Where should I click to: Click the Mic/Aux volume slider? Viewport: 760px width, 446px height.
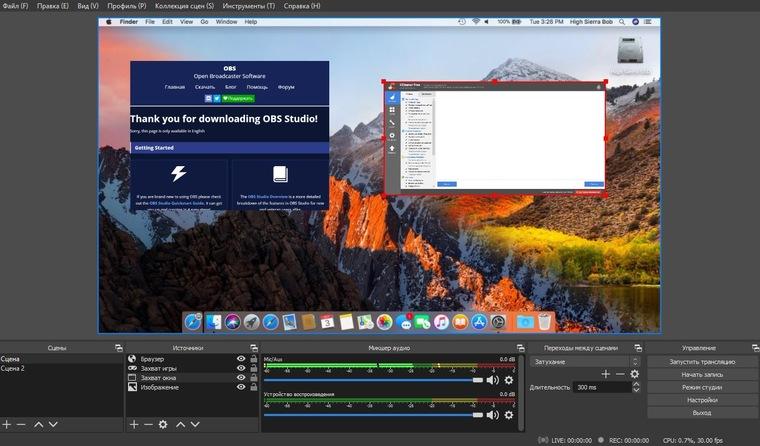click(x=373, y=380)
